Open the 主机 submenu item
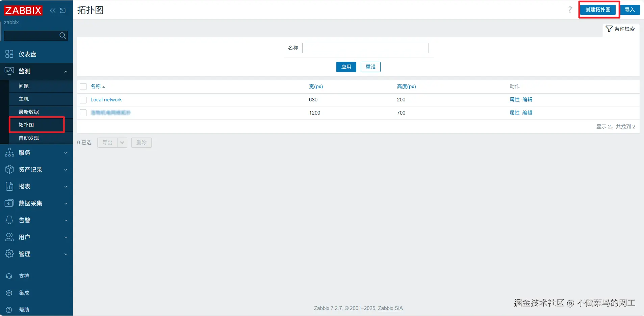This screenshot has height=316, width=644. tap(24, 99)
